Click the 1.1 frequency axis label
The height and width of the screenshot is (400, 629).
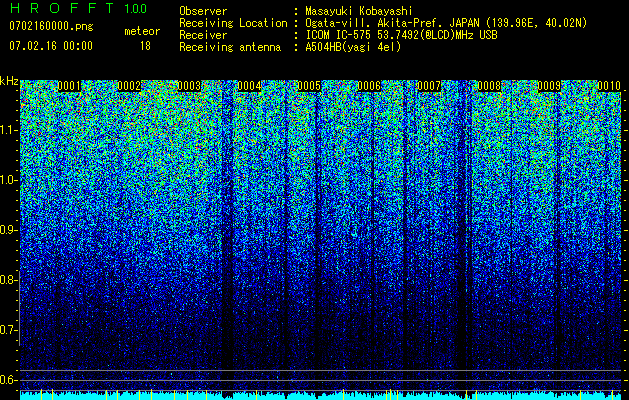click(9, 130)
